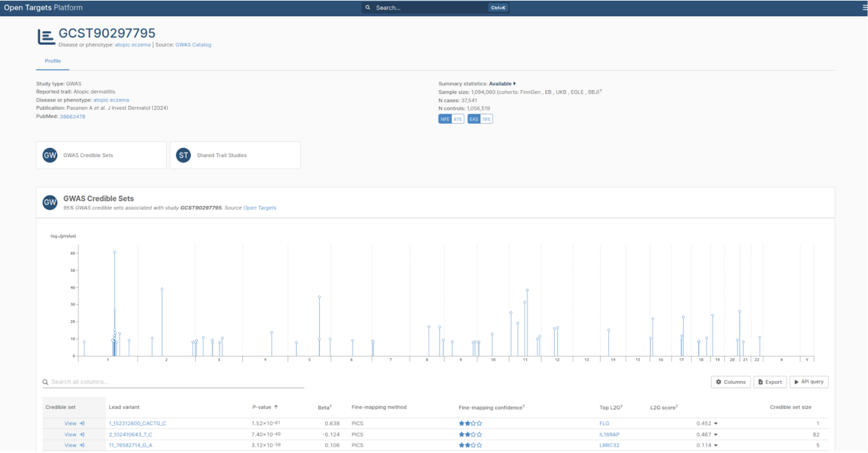Open the API query button

pos(809,382)
